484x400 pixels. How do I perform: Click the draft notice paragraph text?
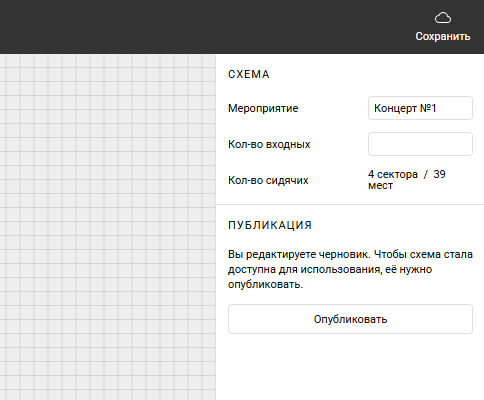click(x=350, y=269)
